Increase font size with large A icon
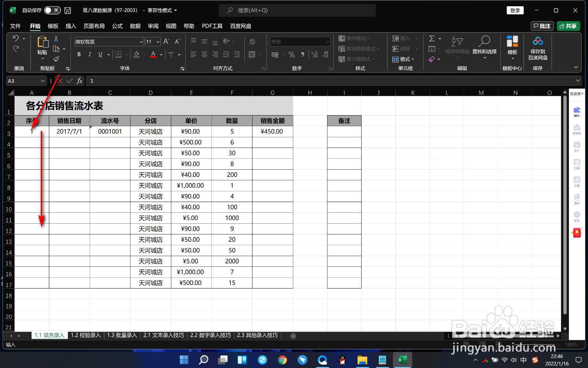 coord(166,42)
